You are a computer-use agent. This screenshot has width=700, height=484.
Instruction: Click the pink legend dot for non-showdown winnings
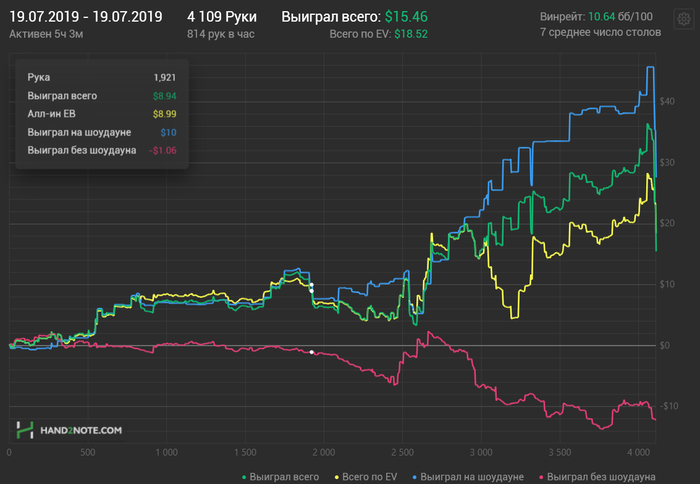[x=542, y=477]
